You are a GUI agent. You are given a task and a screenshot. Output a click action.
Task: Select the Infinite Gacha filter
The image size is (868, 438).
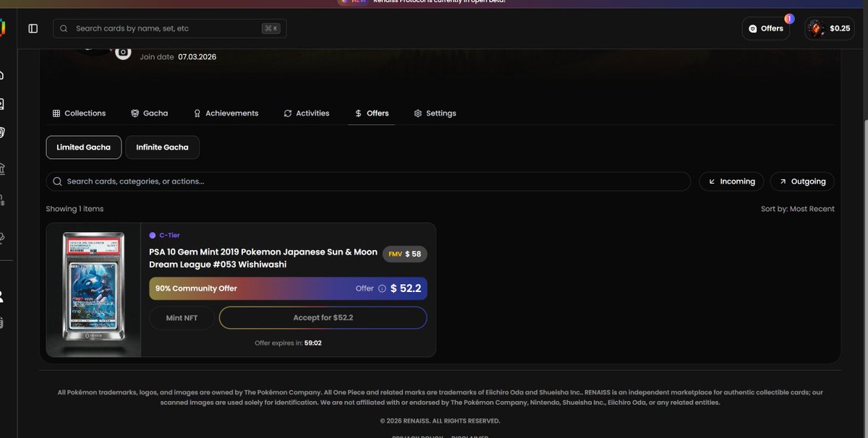click(162, 147)
